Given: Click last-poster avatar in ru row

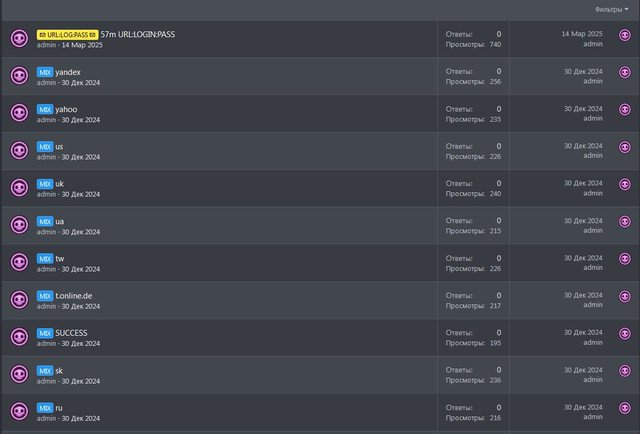Looking at the screenshot, I should click(x=625, y=412).
